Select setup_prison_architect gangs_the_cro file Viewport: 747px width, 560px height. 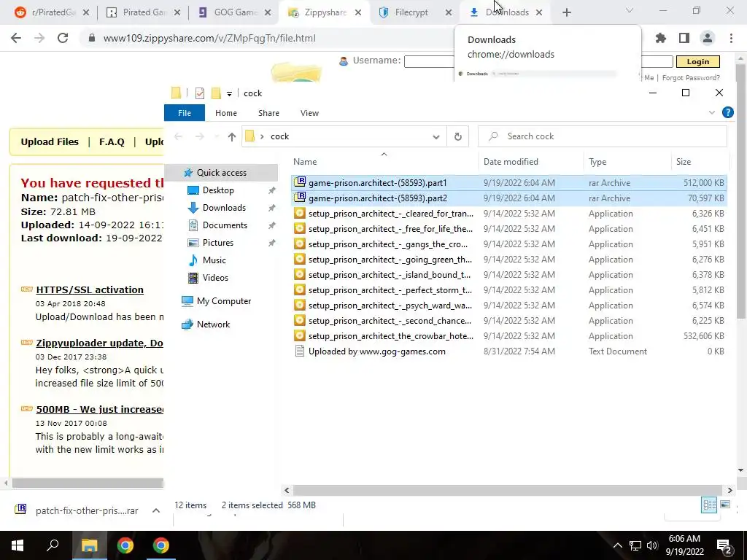tap(508, 244)
